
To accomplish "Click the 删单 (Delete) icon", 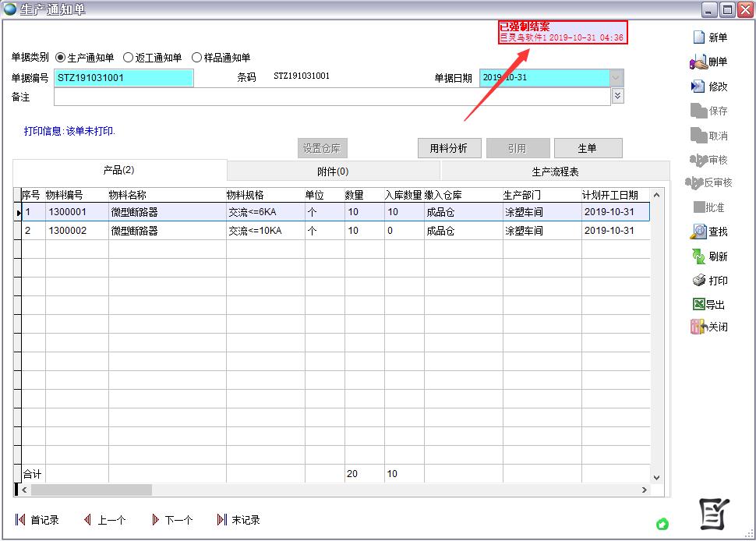I will click(698, 62).
